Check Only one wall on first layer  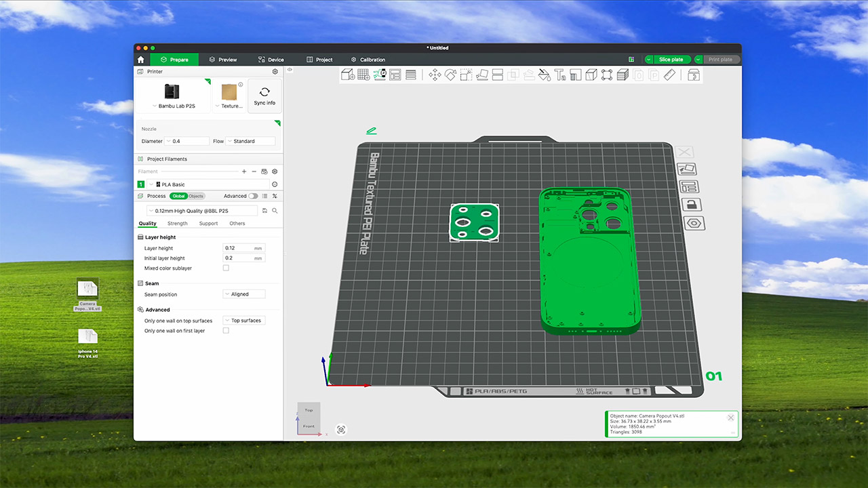tap(226, 330)
